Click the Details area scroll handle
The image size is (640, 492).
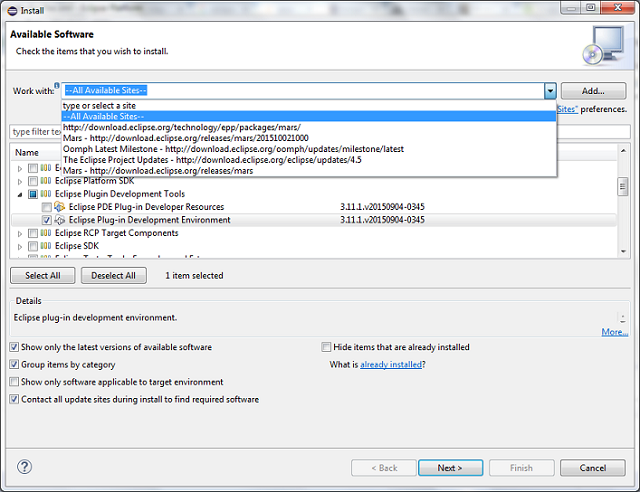point(622,318)
